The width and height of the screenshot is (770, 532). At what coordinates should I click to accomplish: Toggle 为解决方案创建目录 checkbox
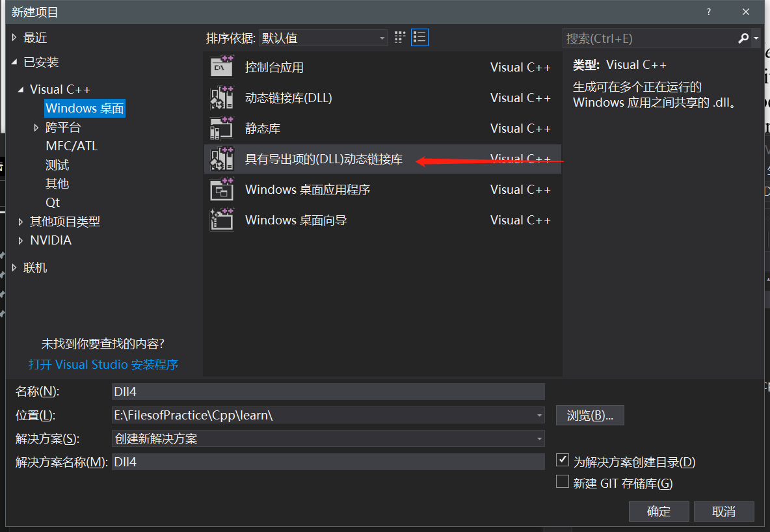[x=563, y=460]
